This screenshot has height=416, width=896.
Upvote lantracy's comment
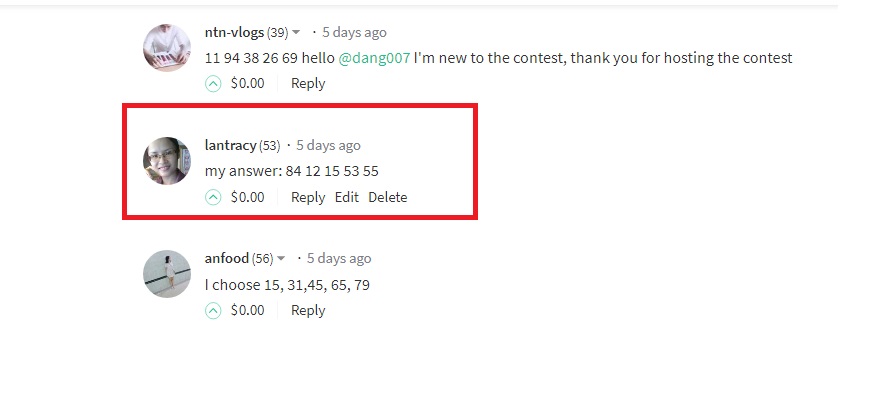click(213, 198)
